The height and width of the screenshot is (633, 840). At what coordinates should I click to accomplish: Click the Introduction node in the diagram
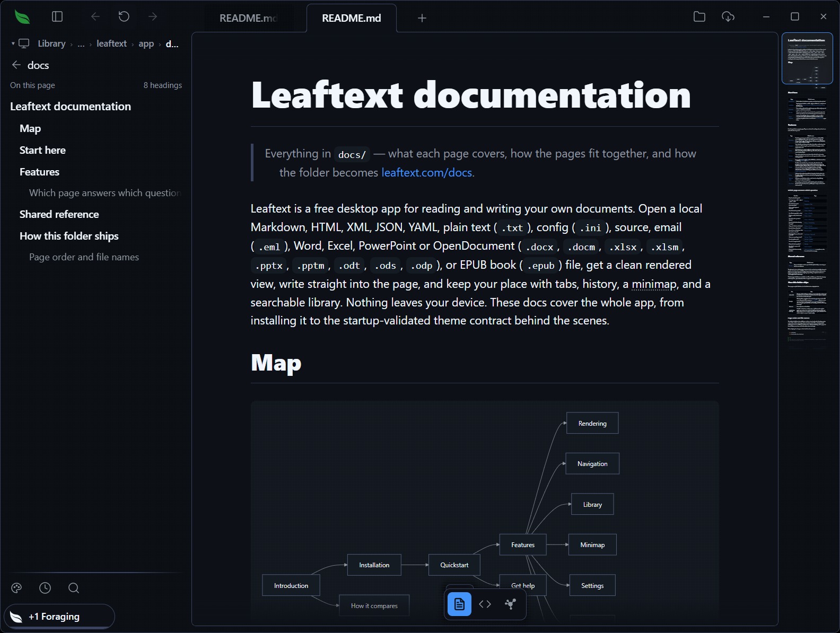291,585
